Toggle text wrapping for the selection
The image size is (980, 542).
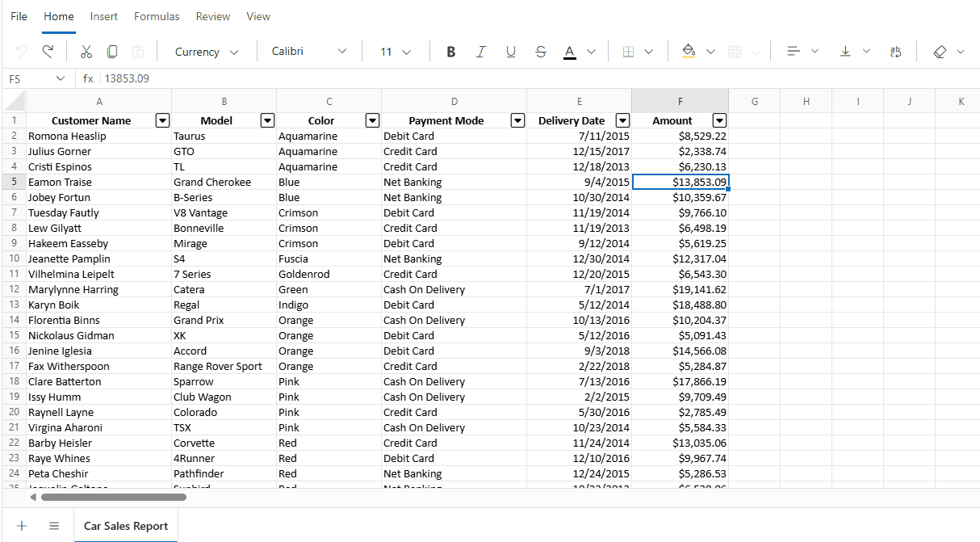coord(895,50)
